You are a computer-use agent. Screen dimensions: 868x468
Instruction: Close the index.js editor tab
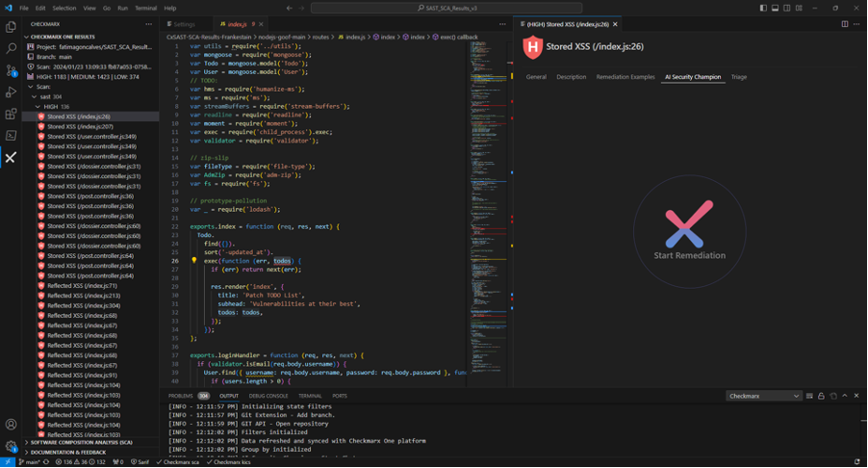click(x=261, y=24)
